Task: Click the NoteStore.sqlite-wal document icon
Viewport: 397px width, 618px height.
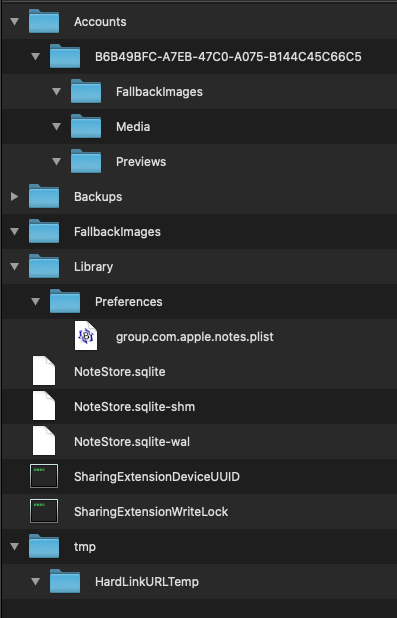Action: [x=44, y=441]
